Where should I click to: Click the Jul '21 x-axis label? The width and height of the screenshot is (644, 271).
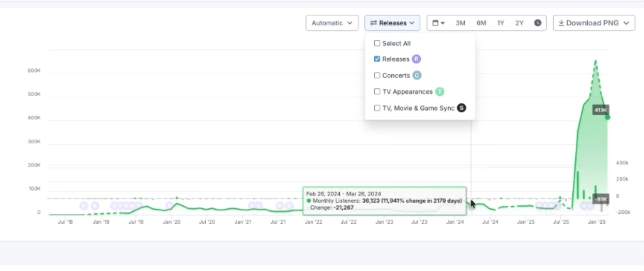pos(278,222)
